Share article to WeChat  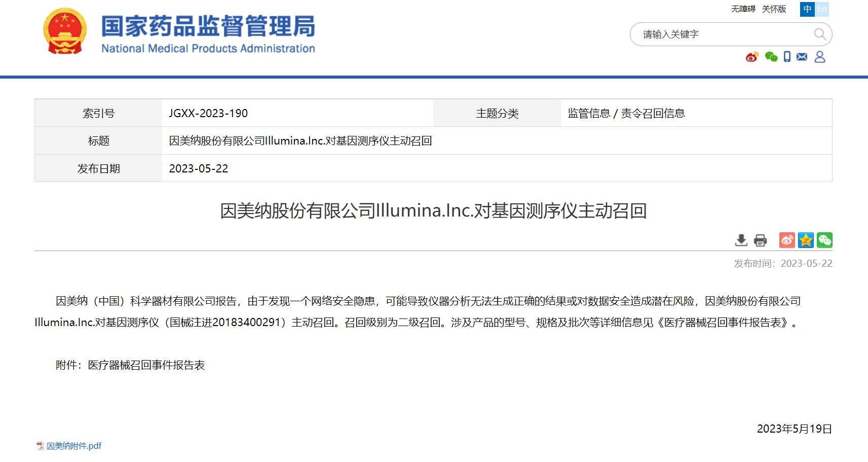tap(824, 240)
